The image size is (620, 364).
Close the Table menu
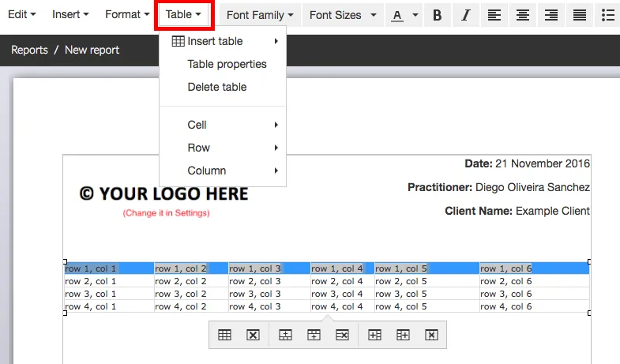point(184,15)
